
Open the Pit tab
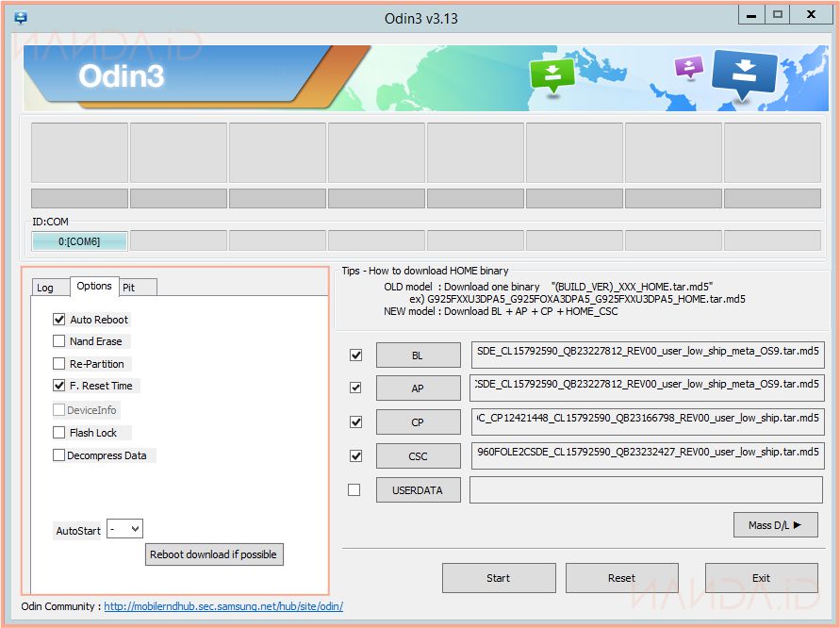point(129,288)
